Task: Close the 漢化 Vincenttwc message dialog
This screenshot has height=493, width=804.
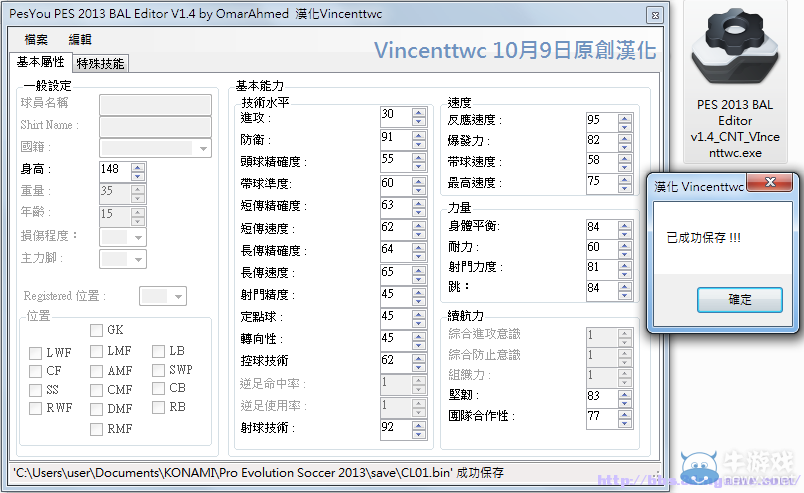Action: click(770, 182)
